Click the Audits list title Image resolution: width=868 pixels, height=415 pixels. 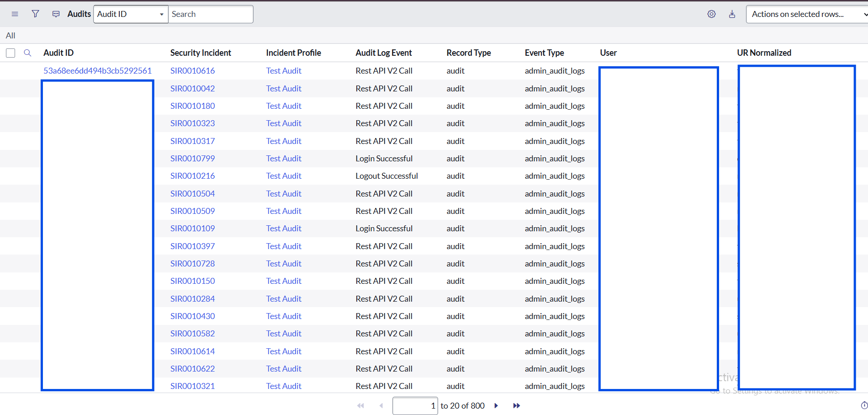tap(79, 14)
